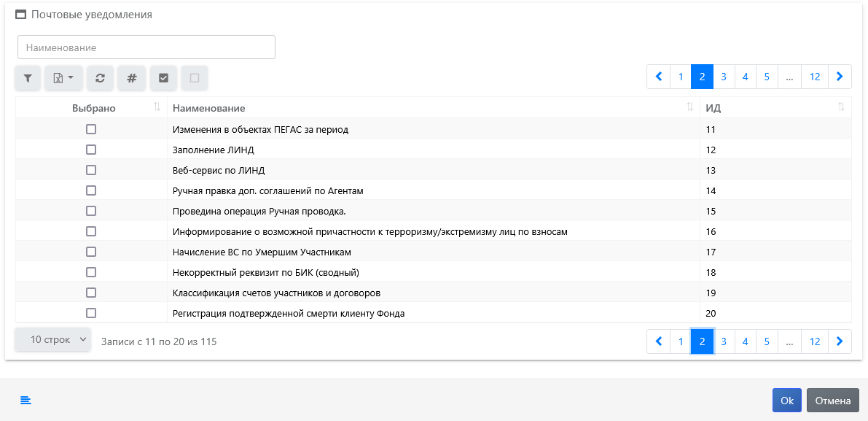Click the Отмена button
The width and height of the screenshot is (868, 421).
click(x=832, y=401)
